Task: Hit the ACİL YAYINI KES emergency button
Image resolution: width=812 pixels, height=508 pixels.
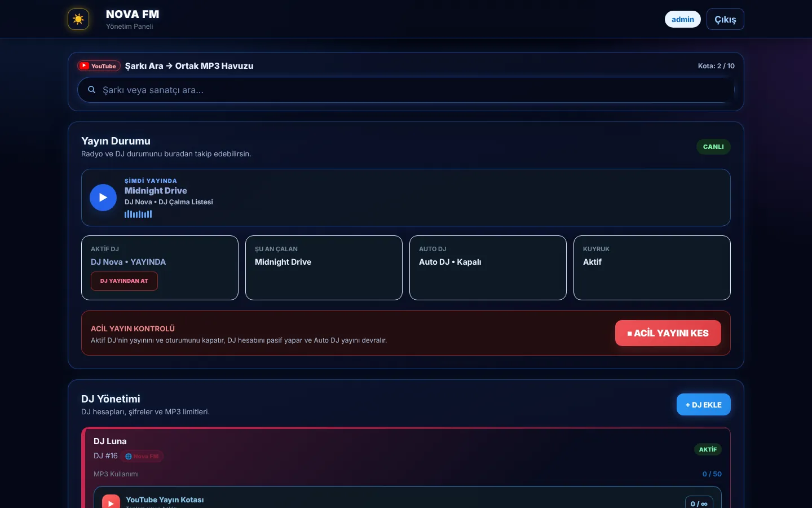Action: tap(668, 333)
